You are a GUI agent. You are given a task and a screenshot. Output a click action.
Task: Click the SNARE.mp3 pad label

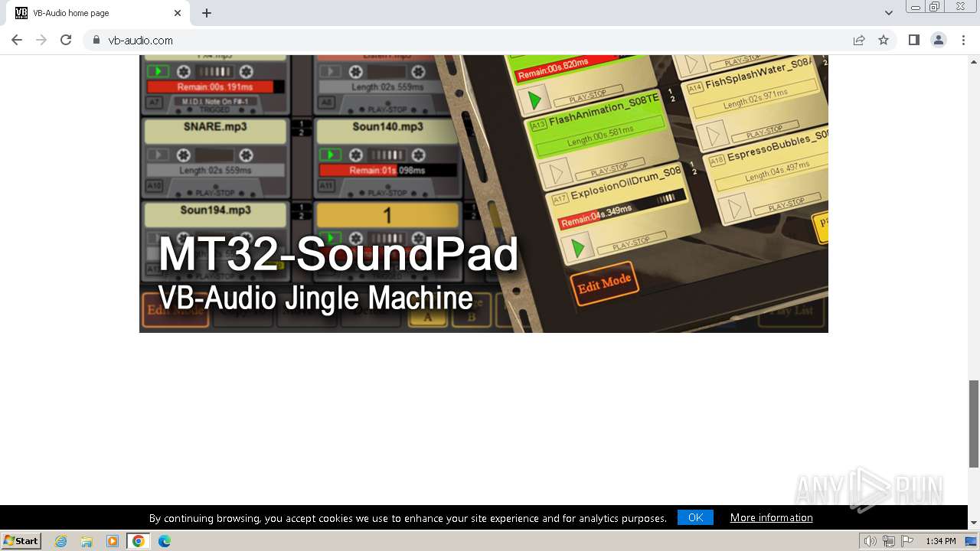(215, 127)
